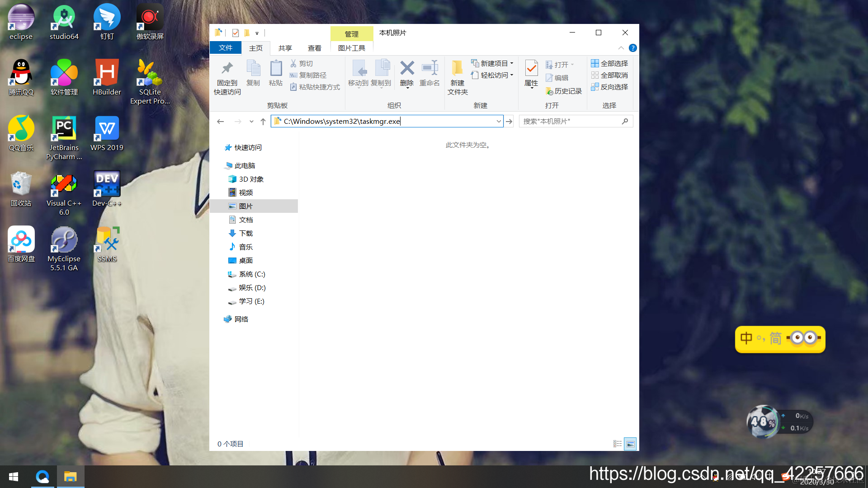Create a new folder with 新建文件夹 icon
The height and width of the screenshot is (488, 868).
click(x=457, y=76)
